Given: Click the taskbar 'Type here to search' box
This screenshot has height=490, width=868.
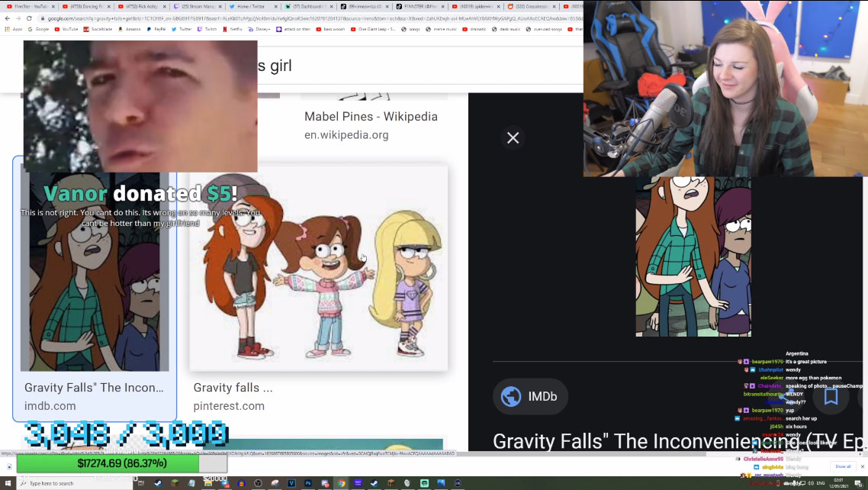Looking at the screenshot, I should point(75,483).
